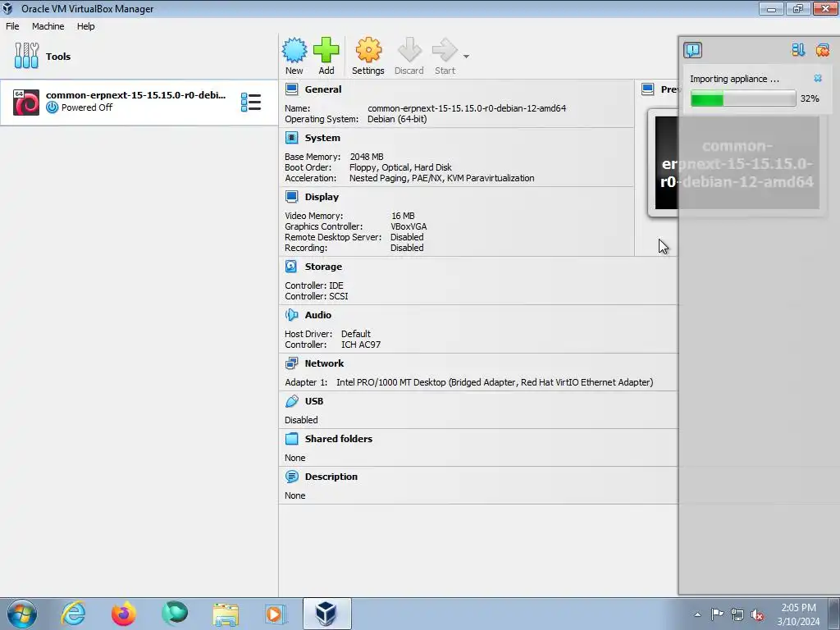The height and width of the screenshot is (630, 840).
Task: Open the media player taskbar icon
Action: pos(276,614)
